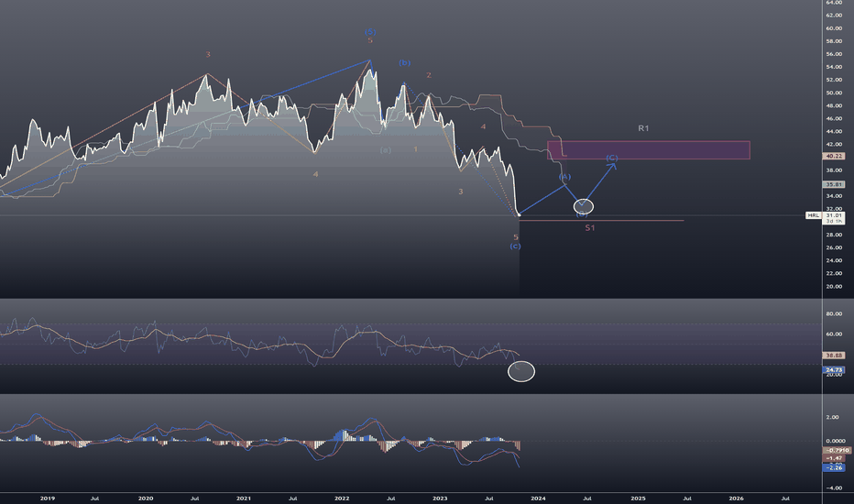Click the blue (b) wave label

[x=404, y=62]
